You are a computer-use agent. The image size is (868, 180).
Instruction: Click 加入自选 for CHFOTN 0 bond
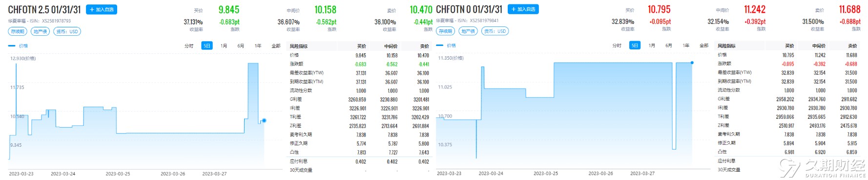(x=523, y=9)
